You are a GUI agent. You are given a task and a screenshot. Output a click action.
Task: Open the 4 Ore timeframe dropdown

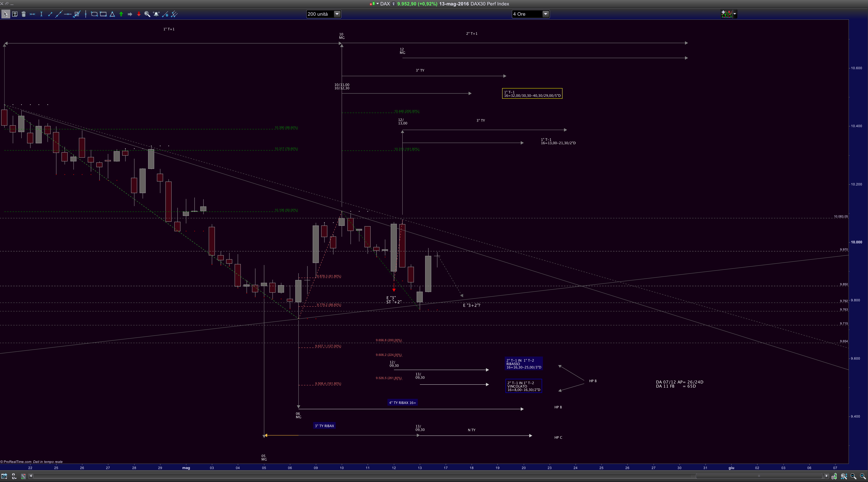coord(545,14)
